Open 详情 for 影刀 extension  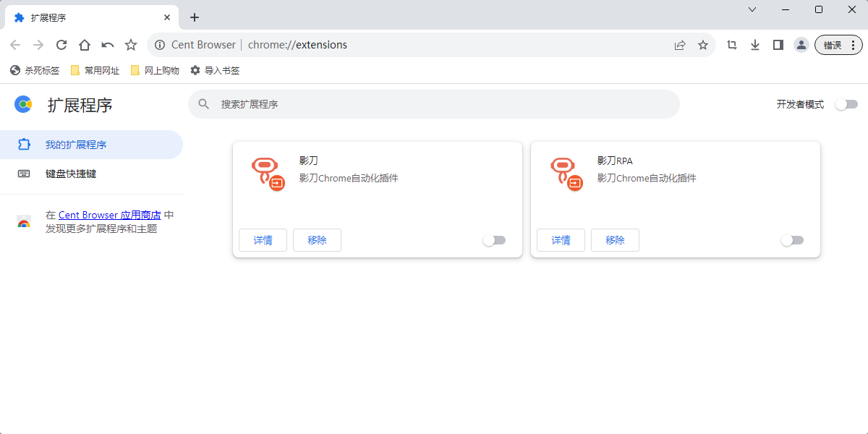tap(263, 240)
